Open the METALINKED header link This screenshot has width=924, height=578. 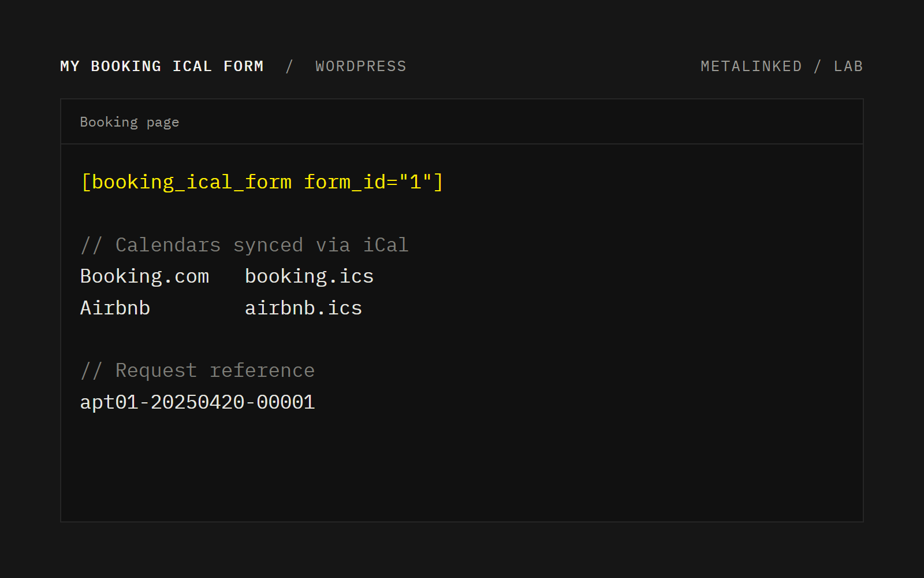tap(751, 66)
